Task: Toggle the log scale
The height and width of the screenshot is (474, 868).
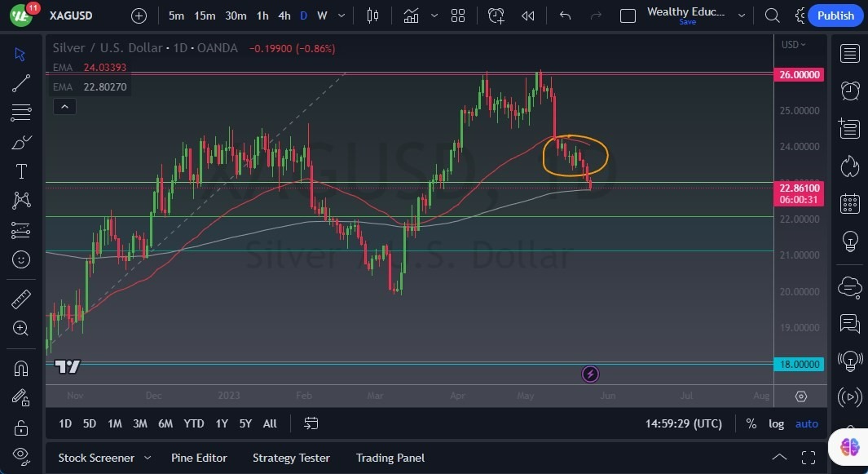Action: (x=776, y=423)
